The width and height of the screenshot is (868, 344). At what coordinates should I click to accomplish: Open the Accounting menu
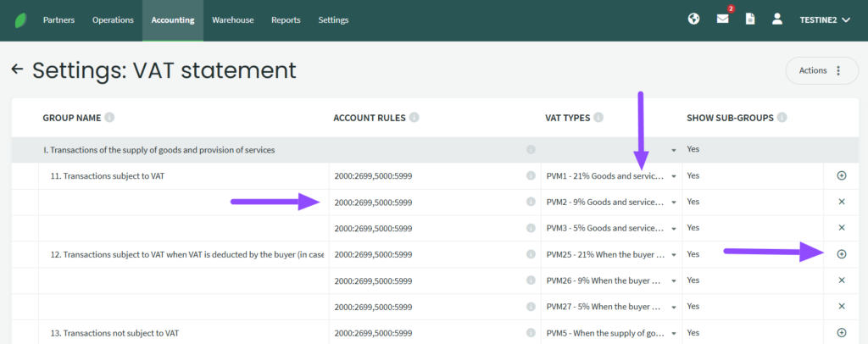(x=173, y=19)
